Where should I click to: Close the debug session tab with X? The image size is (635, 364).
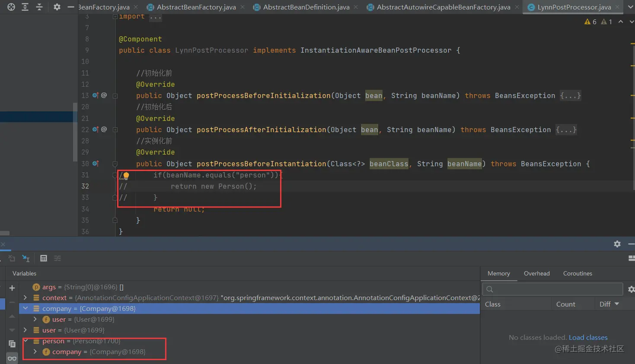coord(3,244)
